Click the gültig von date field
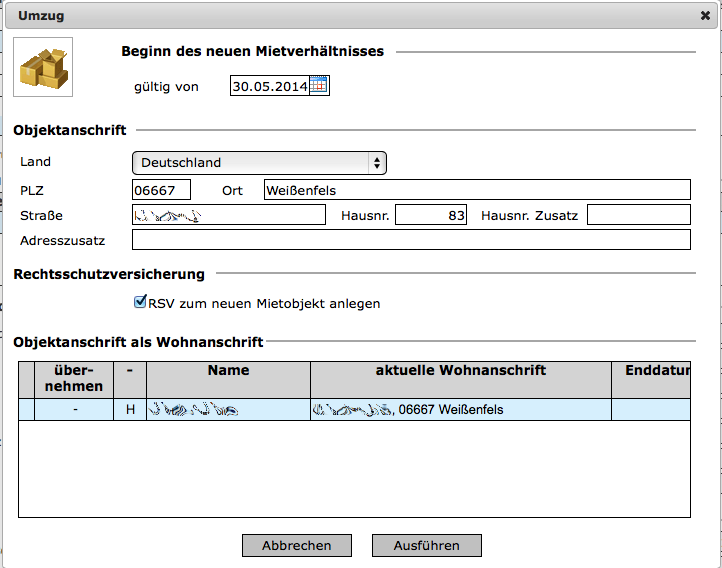The height and width of the screenshot is (568, 722). pyautogui.click(x=269, y=86)
